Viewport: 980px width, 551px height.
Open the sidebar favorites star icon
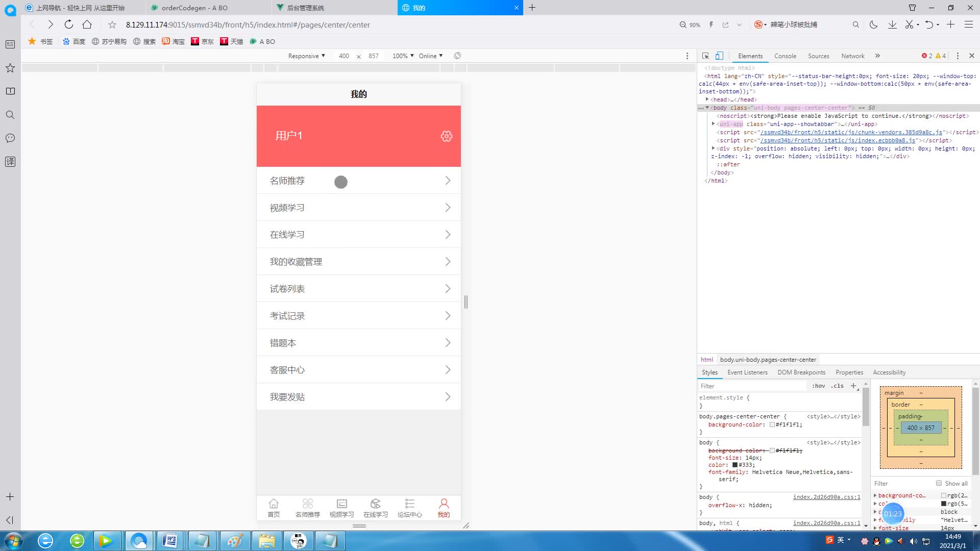point(10,68)
